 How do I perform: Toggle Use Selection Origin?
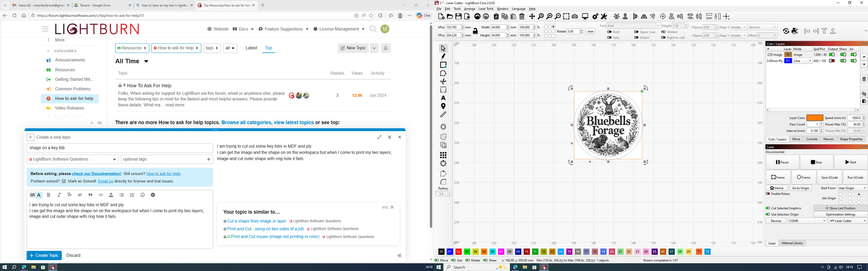pos(768,214)
